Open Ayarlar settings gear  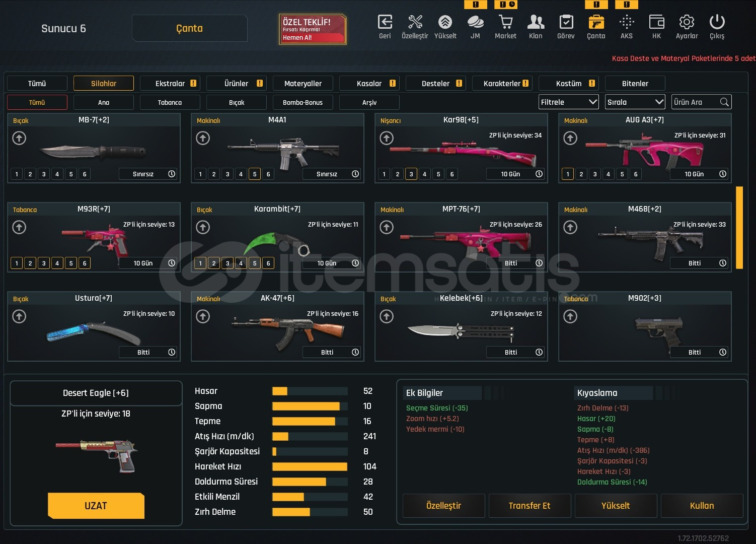coord(687,22)
